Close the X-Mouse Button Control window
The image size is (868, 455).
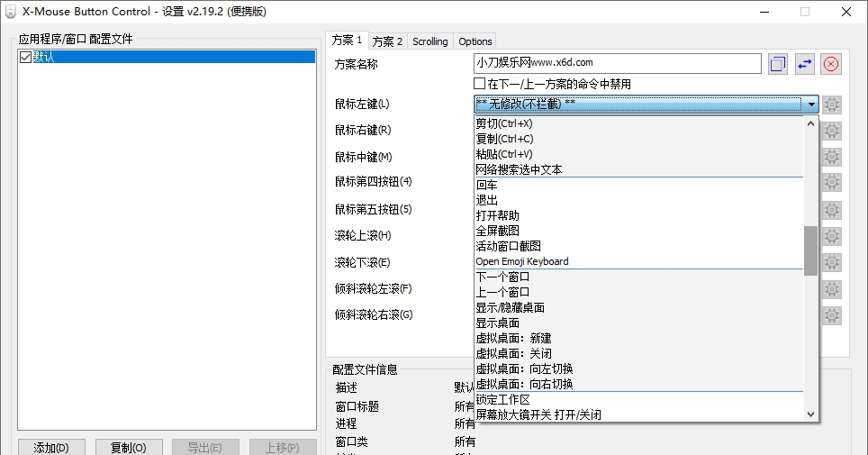coord(846,12)
